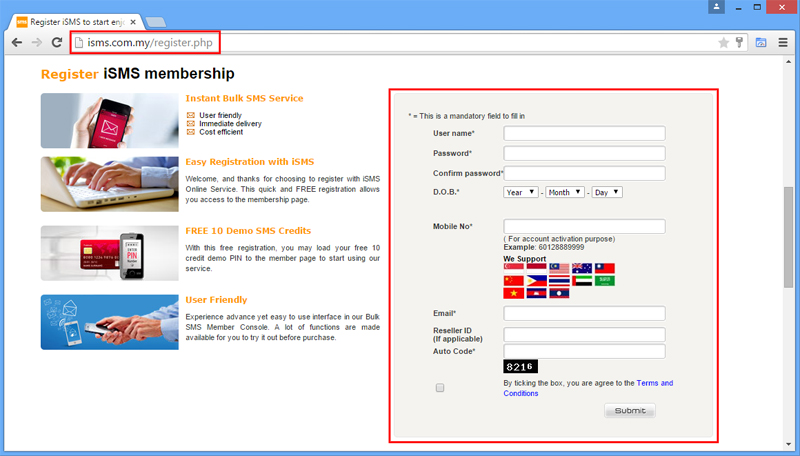
Task: Click the Philippines flag
Action: 536,281
